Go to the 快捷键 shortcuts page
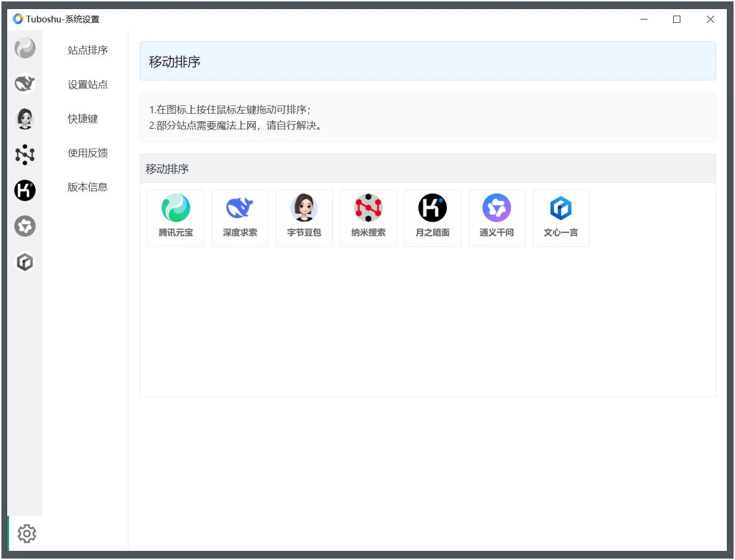 83,118
